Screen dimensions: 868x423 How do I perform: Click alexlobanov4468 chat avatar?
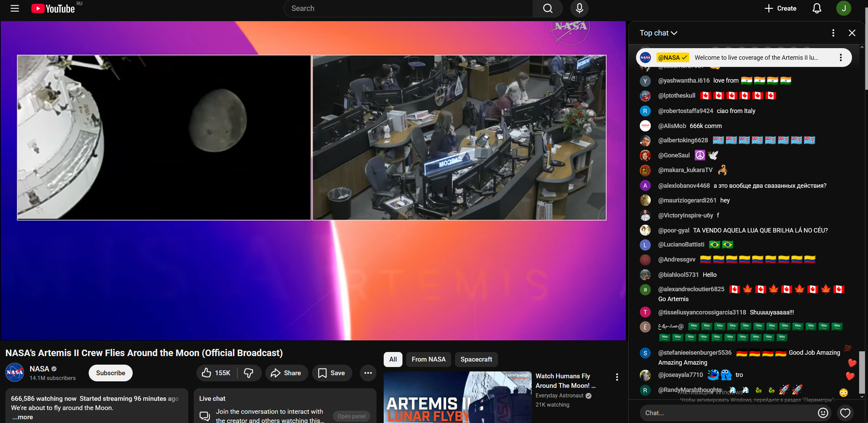point(645,185)
